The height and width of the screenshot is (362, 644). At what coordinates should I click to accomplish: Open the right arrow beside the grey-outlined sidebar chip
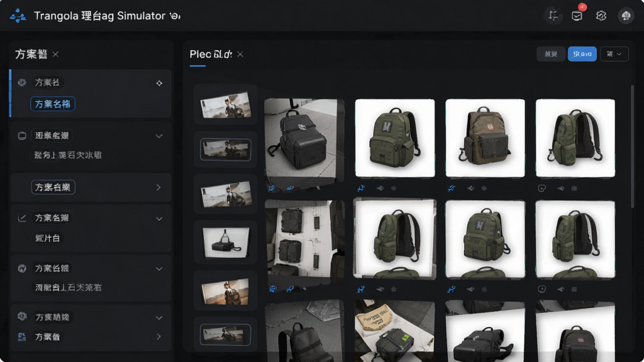click(158, 187)
